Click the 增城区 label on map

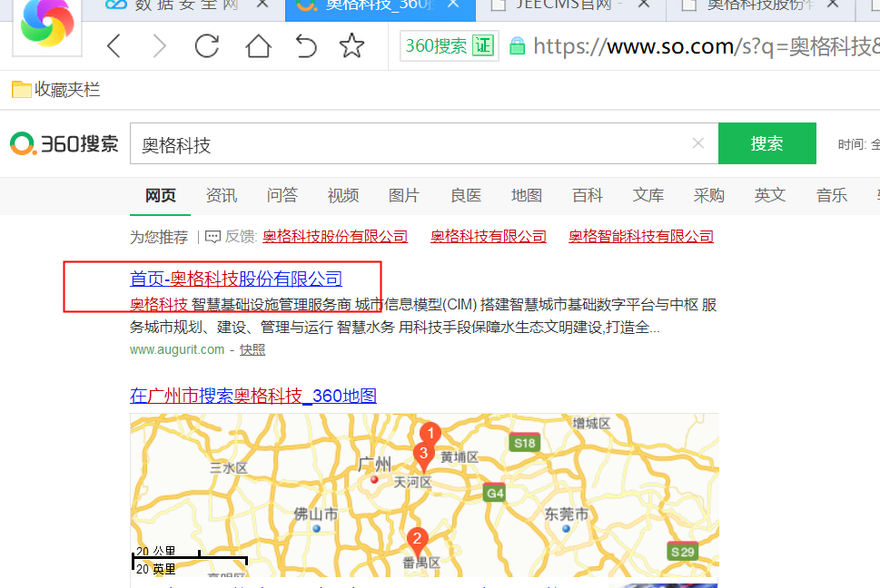pyautogui.click(x=591, y=423)
